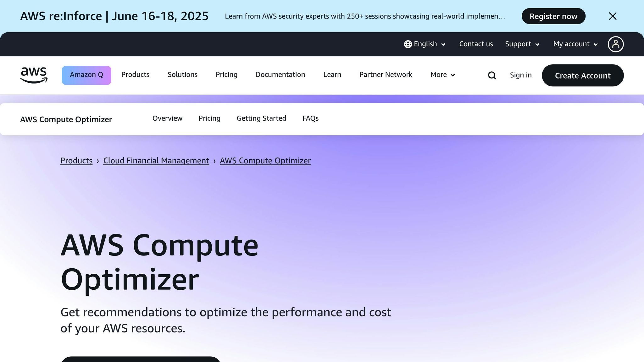Click Sign in link
This screenshot has height=362, width=644.
pyautogui.click(x=521, y=75)
